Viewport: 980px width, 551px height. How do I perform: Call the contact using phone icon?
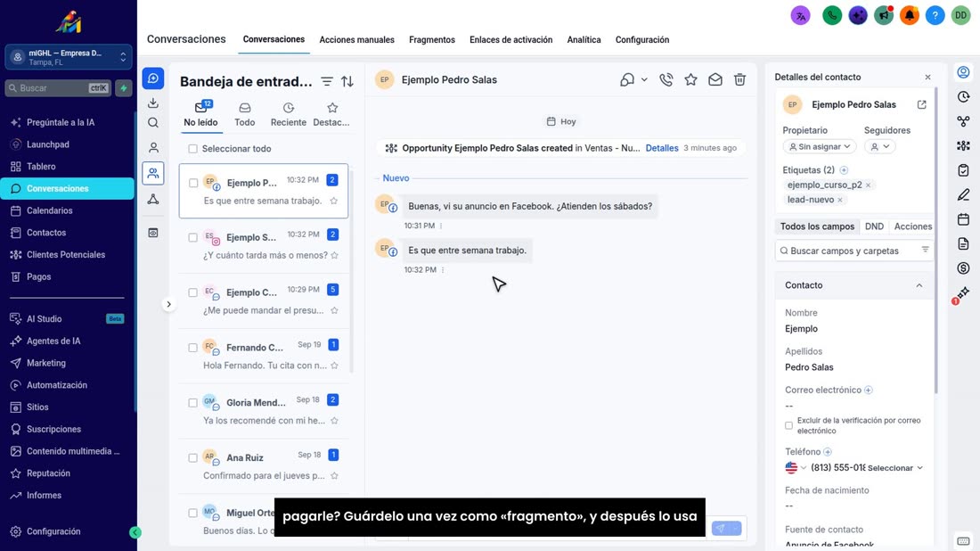[x=666, y=79]
